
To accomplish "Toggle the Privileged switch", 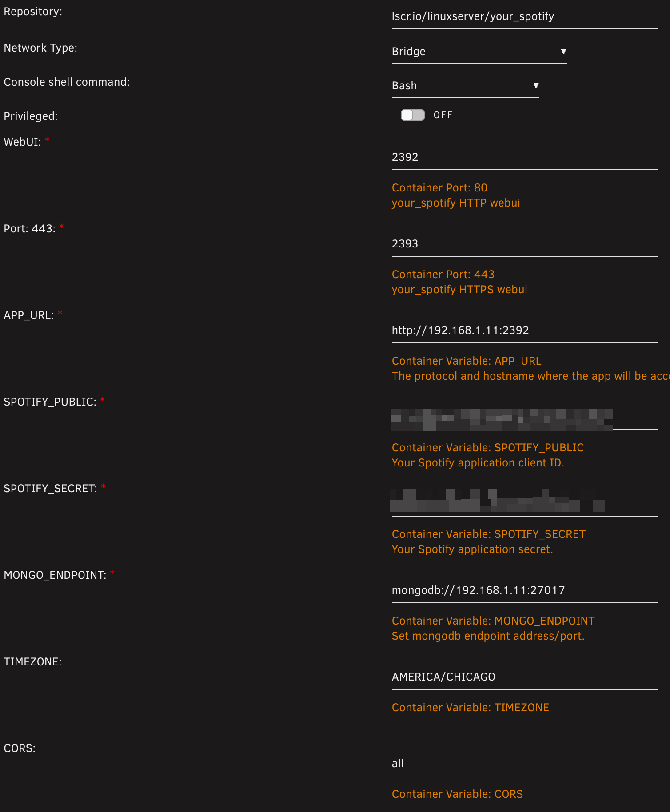I will pyautogui.click(x=412, y=115).
